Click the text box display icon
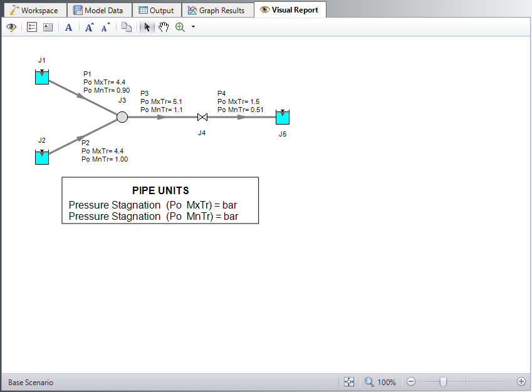 pos(48,27)
